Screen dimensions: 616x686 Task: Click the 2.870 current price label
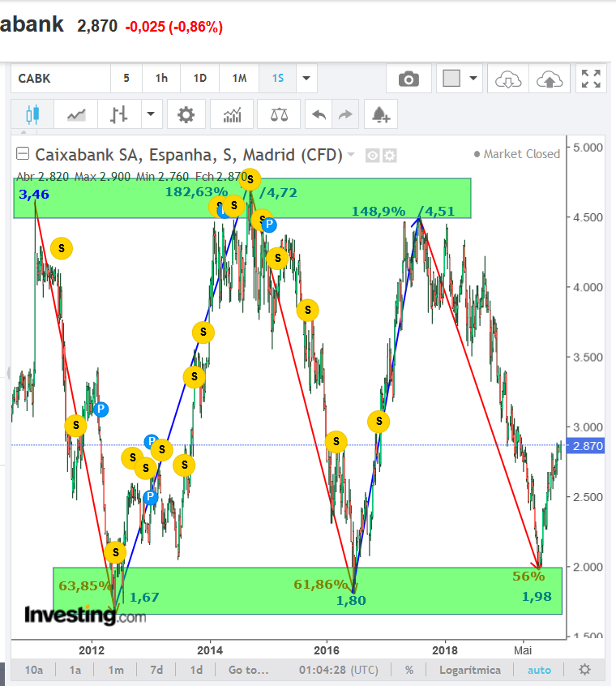click(x=586, y=446)
